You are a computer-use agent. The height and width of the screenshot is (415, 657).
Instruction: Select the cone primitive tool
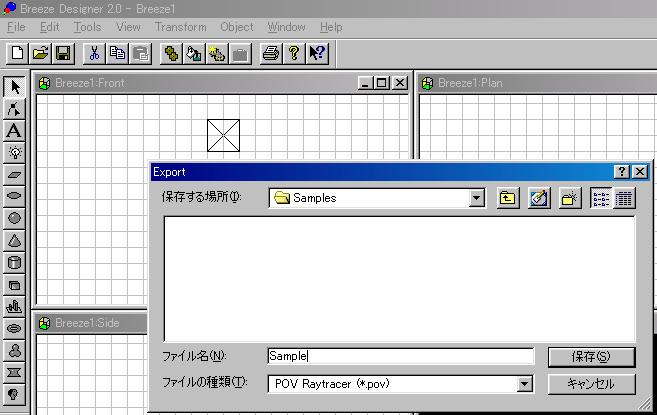tap(15, 241)
